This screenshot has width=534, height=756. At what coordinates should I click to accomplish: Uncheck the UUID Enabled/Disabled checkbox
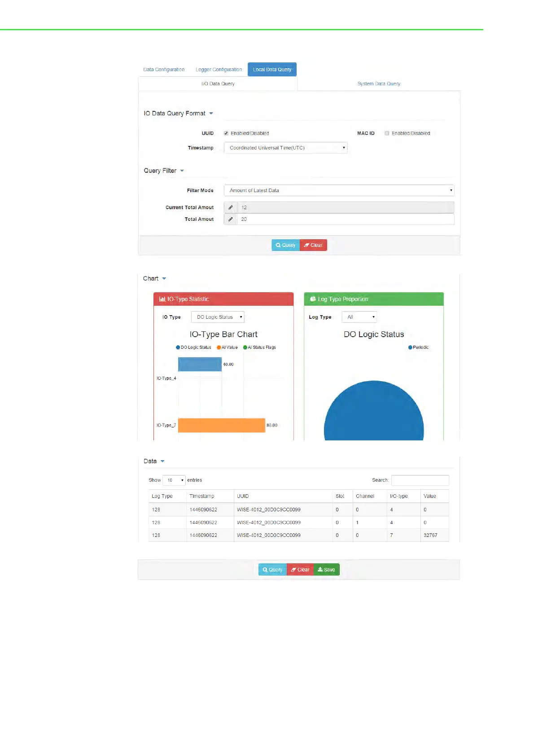click(226, 133)
